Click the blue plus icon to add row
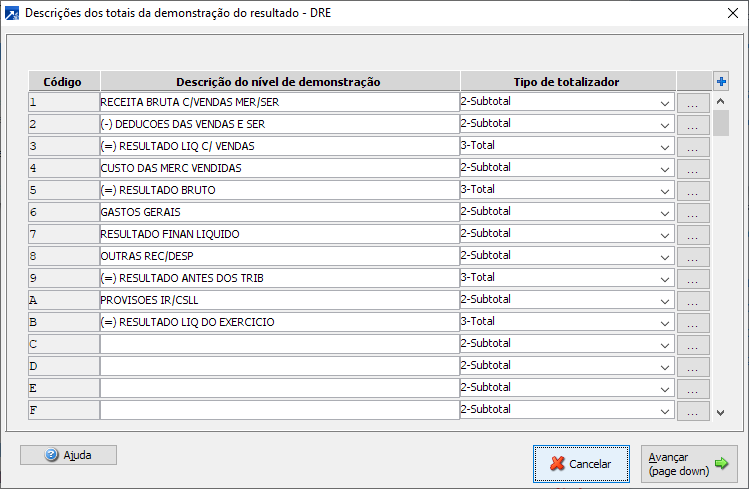 720,81
